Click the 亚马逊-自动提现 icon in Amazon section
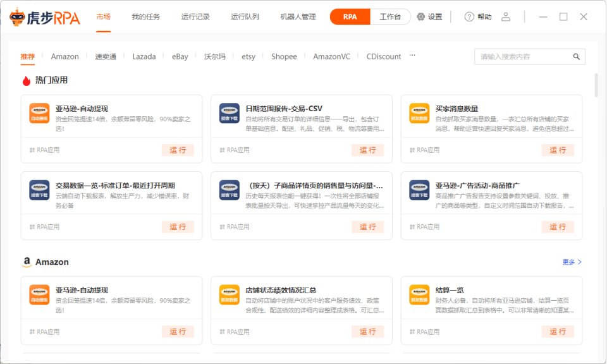This screenshot has width=607, height=364. coord(39,294)
